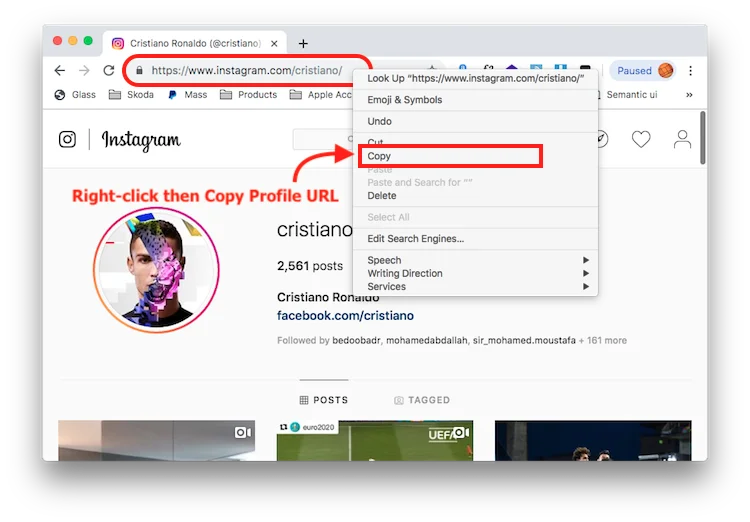Open follower mohamedabdallah's profile
Screen dimensions: 750x522
[427, 340]
